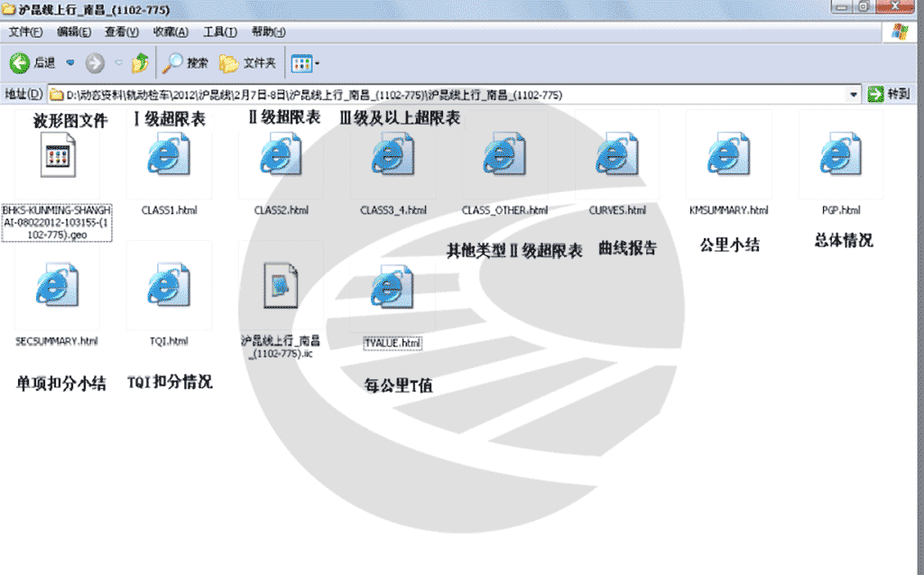This screenshot has height=575, width=924.
Task: Open the Views icon button
Action: 301,63
